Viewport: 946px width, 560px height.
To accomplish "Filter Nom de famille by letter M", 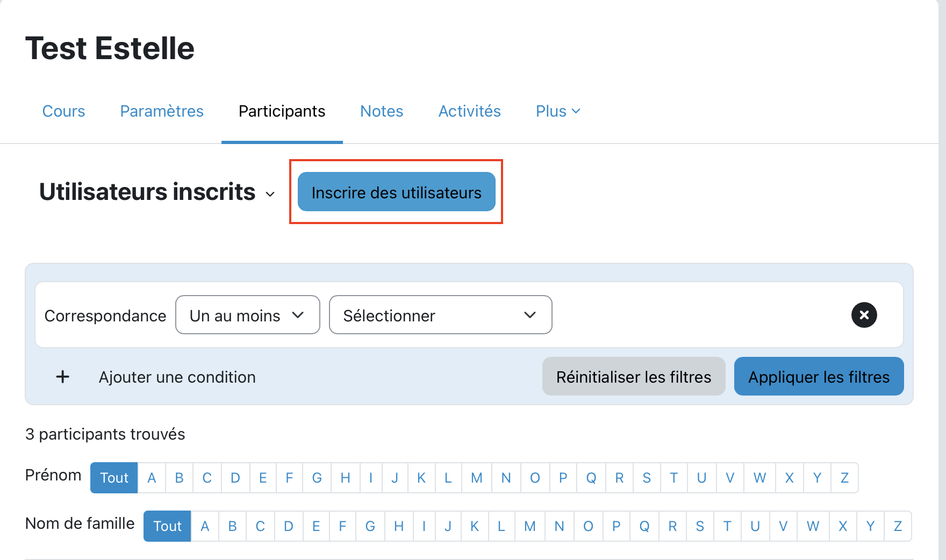I will coord(530,526).
